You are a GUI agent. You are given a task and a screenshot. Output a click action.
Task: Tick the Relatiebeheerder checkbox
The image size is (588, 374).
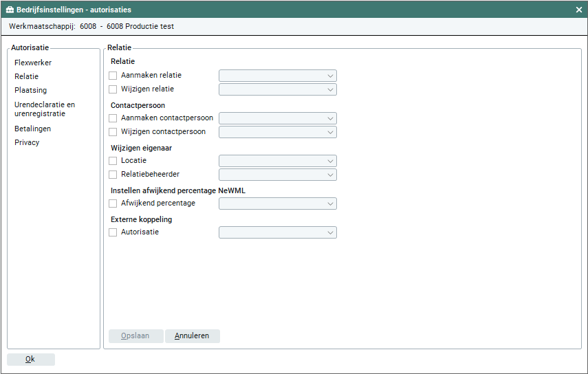tap(113, 175)
